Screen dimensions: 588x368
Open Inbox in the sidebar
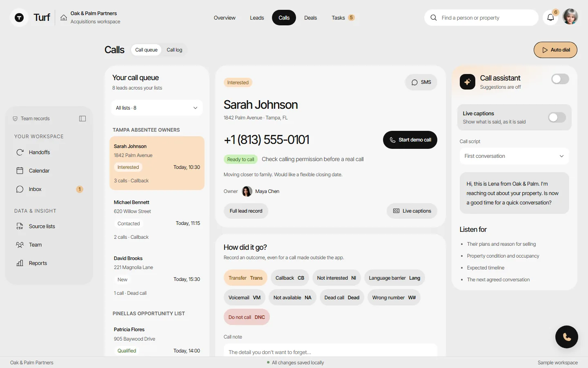click(49, 189)
